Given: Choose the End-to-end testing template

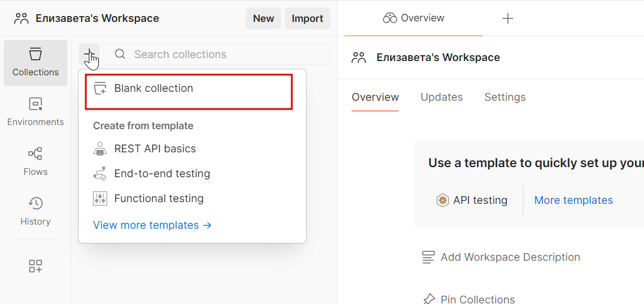Looking at the screenshot, I should [x=162, y=174].
